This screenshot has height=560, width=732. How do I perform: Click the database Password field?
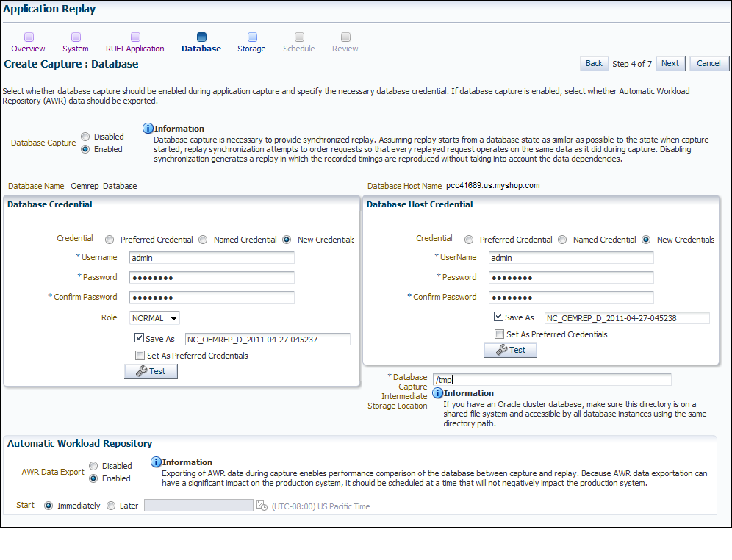pyautogui.click(x=212, y=278)
